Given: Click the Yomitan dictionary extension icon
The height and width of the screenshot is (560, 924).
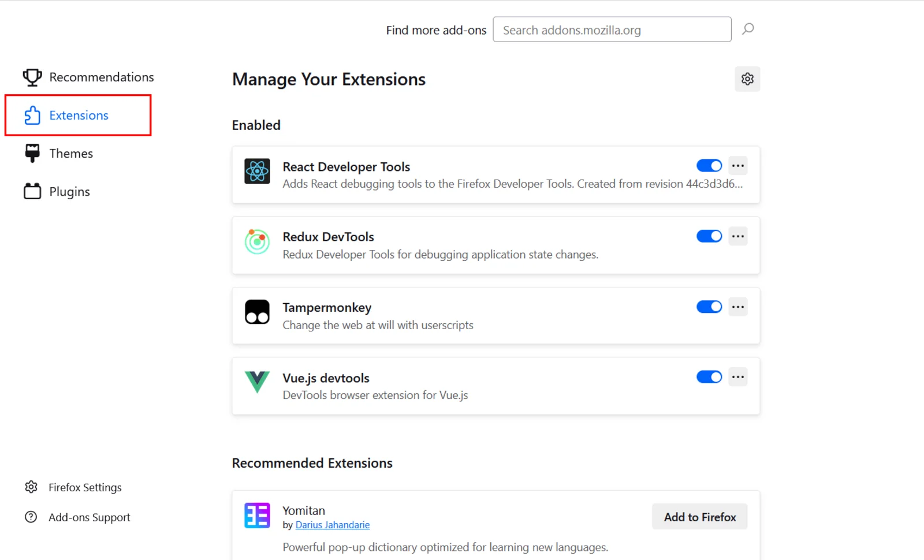Looking at the screenshot, I should tap(257, 515).
